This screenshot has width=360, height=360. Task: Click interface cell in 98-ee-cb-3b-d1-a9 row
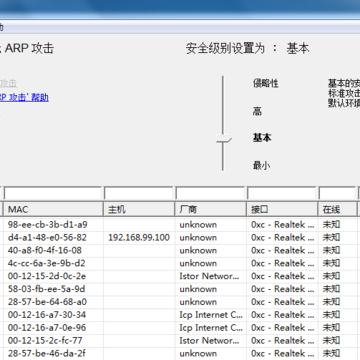click(283, 225)
